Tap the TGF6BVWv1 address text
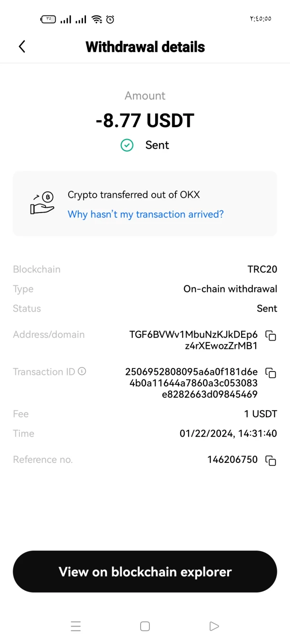 point(193,340)
